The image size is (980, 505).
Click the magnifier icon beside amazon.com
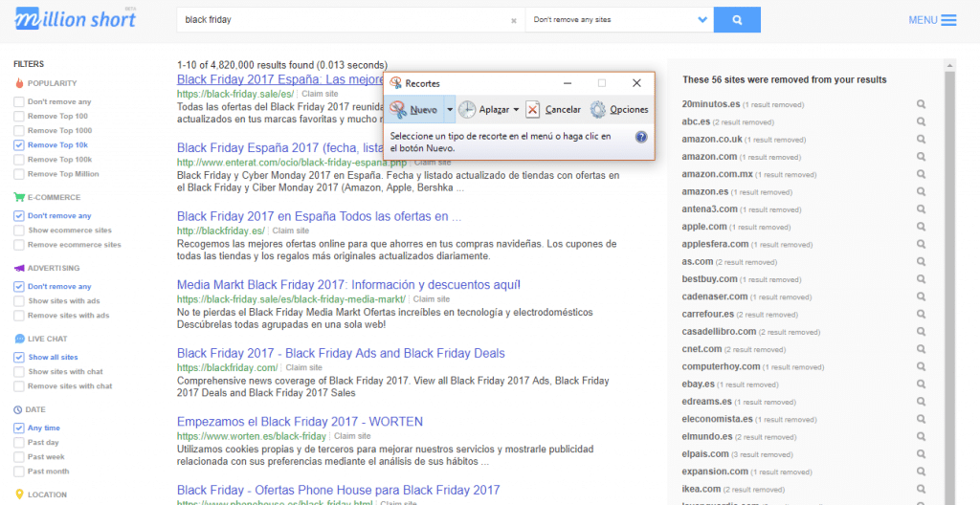pyautogui.click(x=922, y=157)
